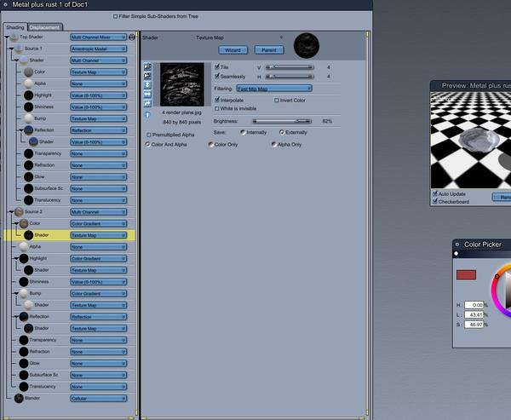Enable White is invisible checkbox
Screen dimensions: 511x420
pos(216,108)
